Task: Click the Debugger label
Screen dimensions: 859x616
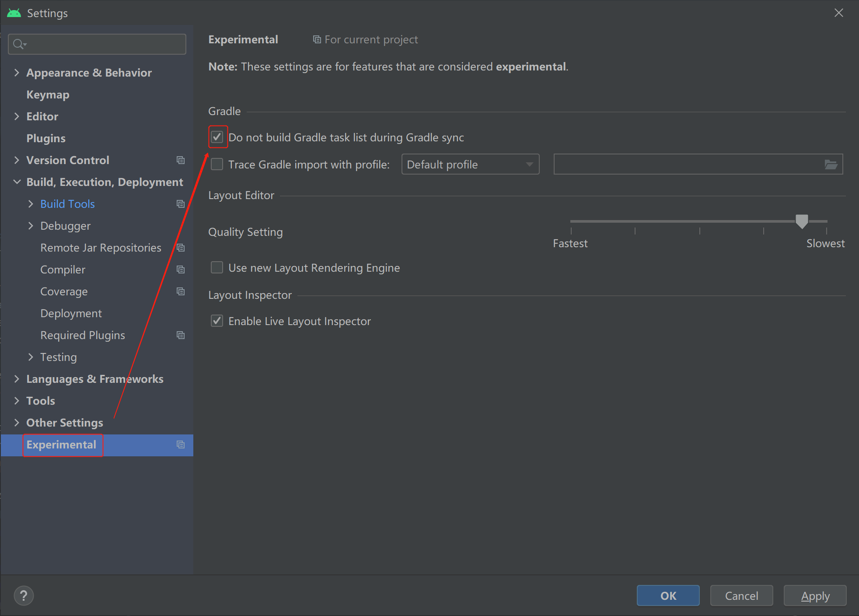Action: pyautogui.click(x=65, y=226)
